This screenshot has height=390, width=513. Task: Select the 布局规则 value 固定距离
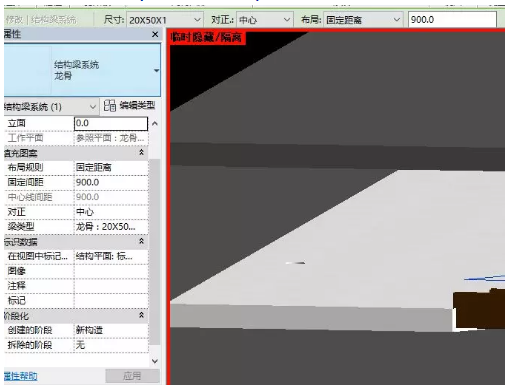(x=111, y=167)
